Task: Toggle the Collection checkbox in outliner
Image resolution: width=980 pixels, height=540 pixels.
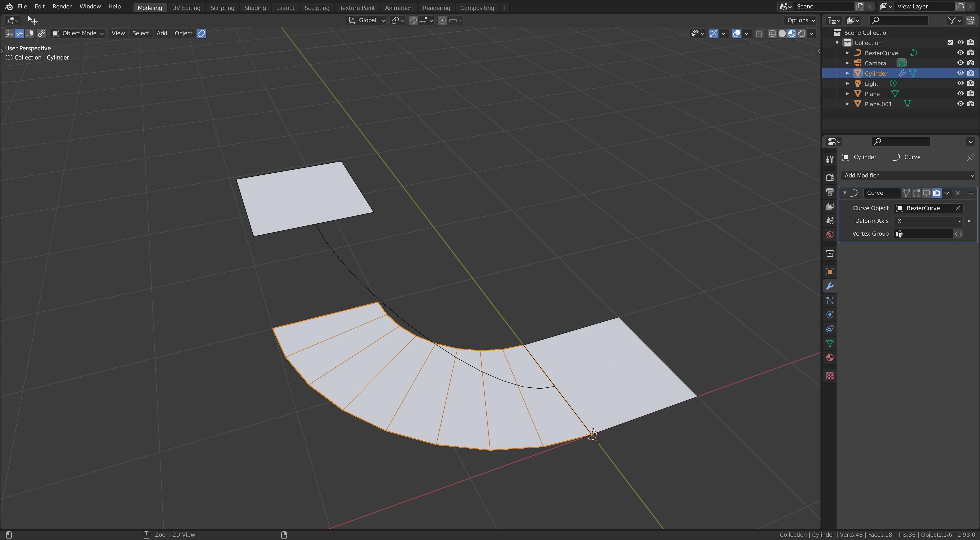Action: (x=950, y=42)
